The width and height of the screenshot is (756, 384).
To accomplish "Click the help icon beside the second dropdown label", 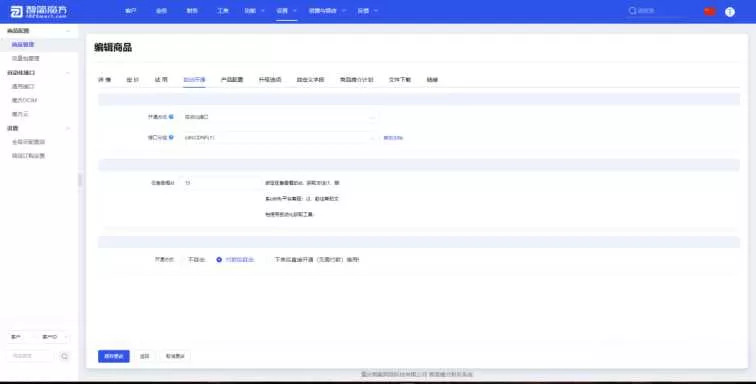I will tap(171, 137).
